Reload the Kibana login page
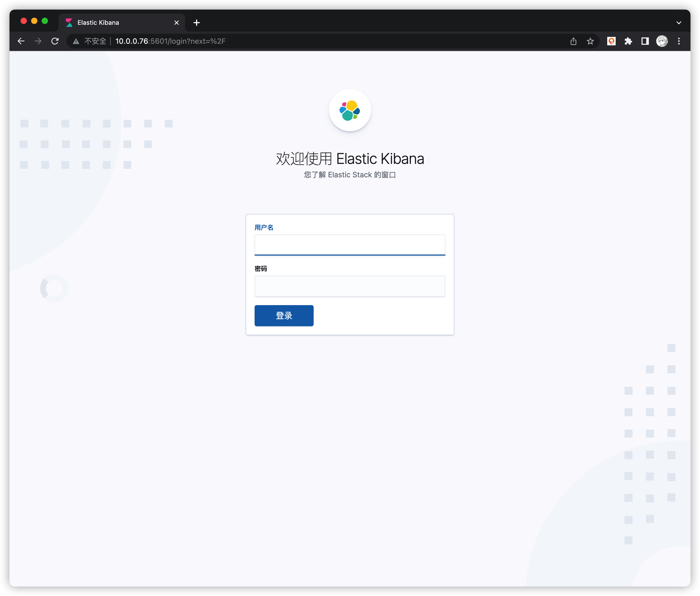The width and height of the screenshot is (700, 596). pos(55,41)
